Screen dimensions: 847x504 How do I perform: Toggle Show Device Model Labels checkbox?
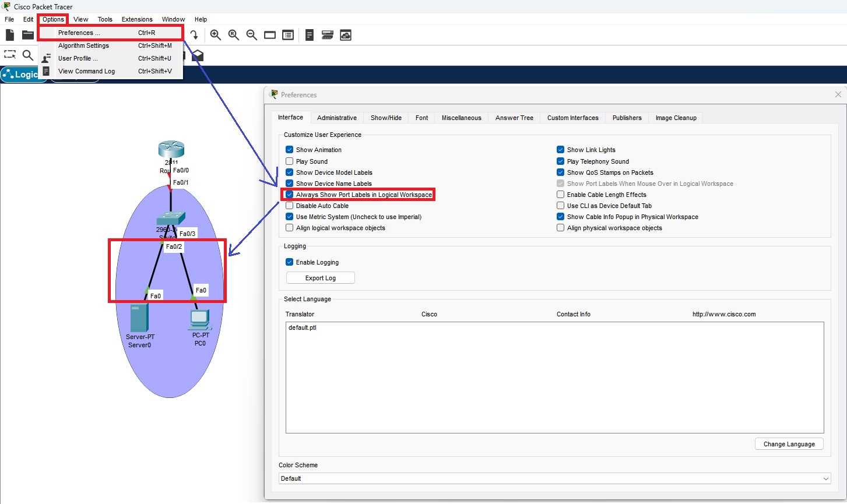point(290,172)
